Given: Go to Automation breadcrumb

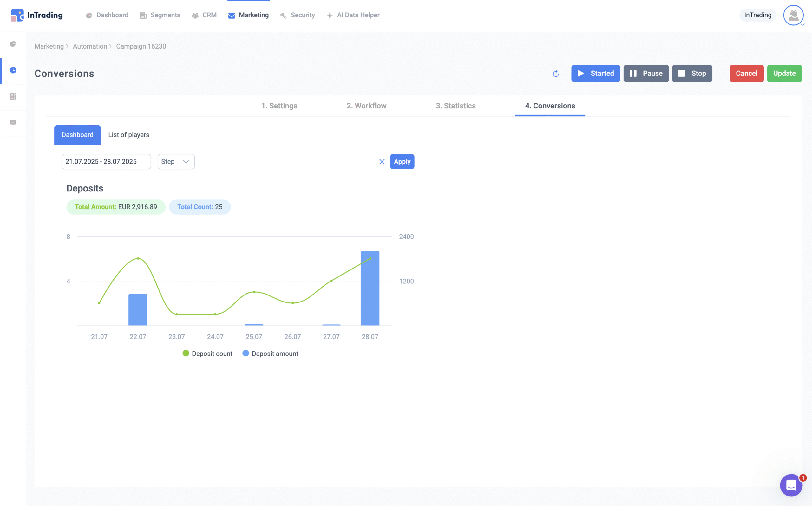Looking at the screenshot, I should tap(90, 46).
